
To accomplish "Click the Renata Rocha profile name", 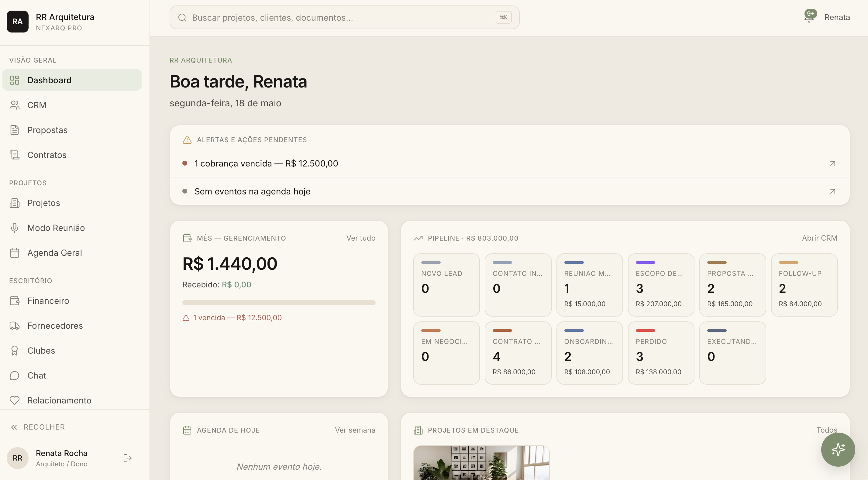I will coord(62,453).
